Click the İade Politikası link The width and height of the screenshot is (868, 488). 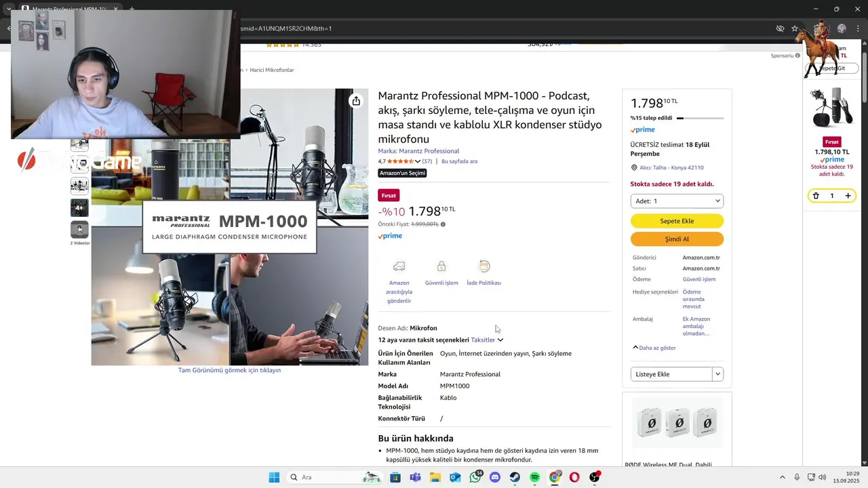click(x=484, y=283)
